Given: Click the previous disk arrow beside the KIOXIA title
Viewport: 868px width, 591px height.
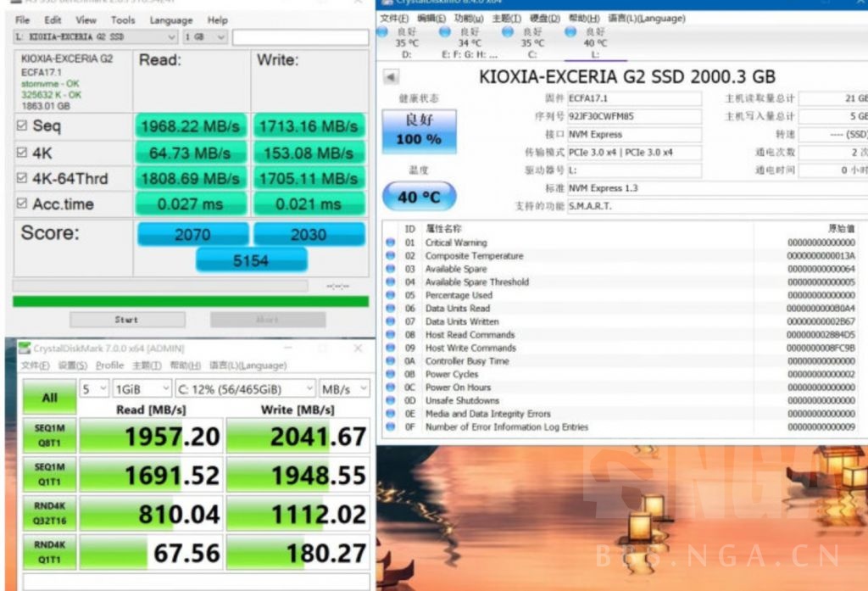Looking at the screenshot, I should (391, 77).
